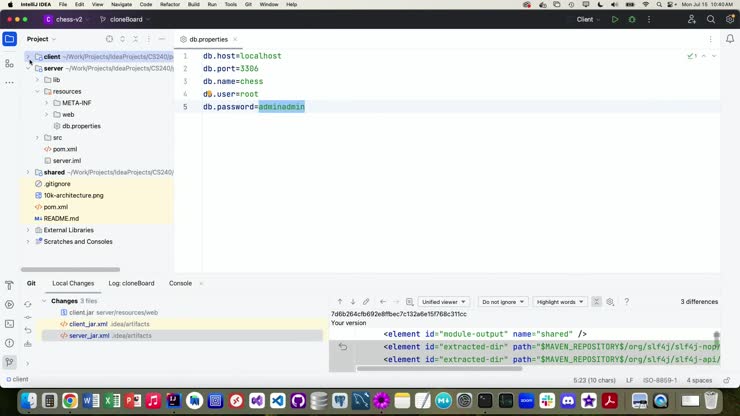
Task: Open Notifications bell icon
Action: (730, 39)
